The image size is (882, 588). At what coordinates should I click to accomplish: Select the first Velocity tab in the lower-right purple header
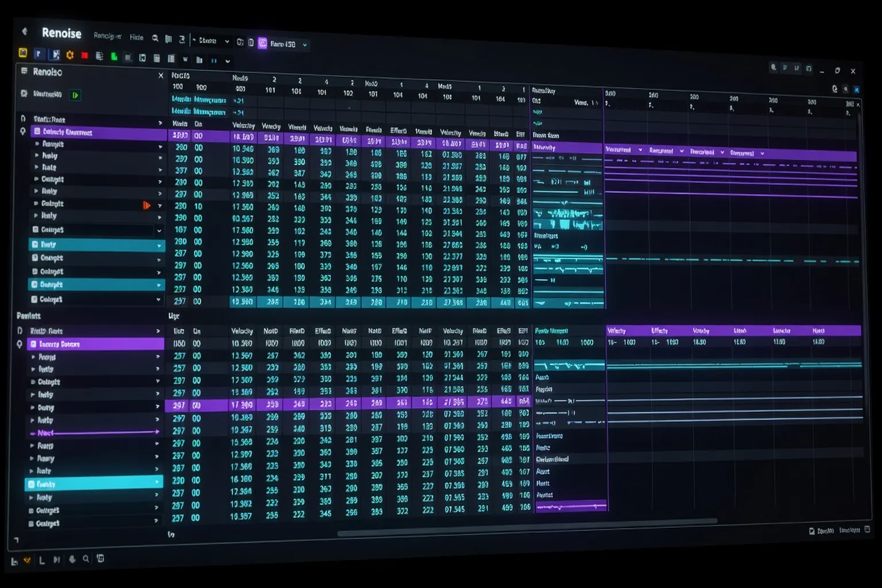coord(617,331)
